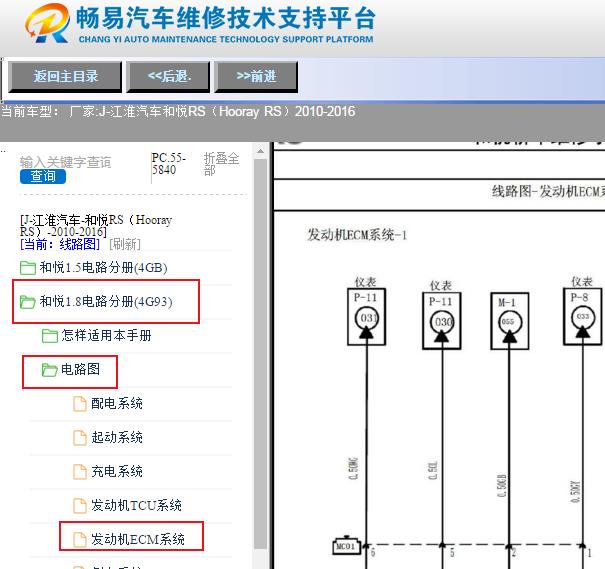This screenshot has width=605, height=569.
Task: Open the 充电系统 document
Action: click(x=117, y=471)
